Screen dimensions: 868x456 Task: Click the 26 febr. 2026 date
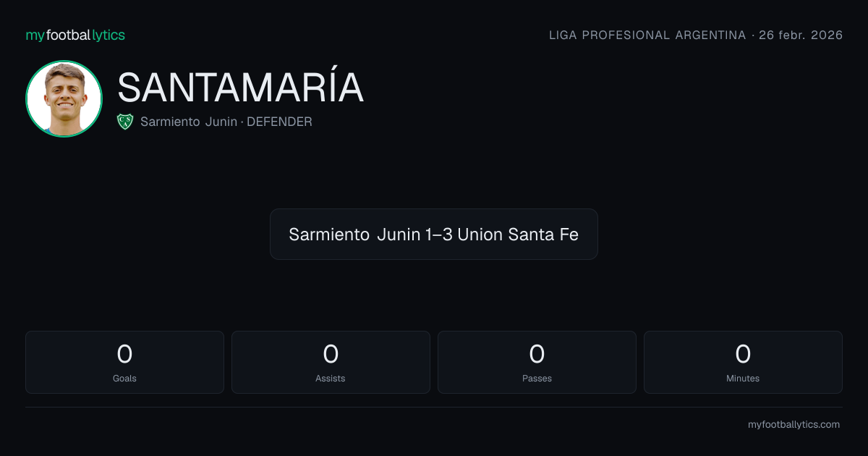click(x=801, y=35)
